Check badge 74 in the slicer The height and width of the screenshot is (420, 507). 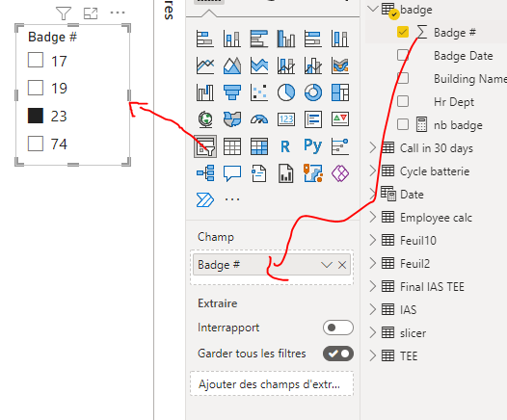pyautogui.click(x=36, y=144)
